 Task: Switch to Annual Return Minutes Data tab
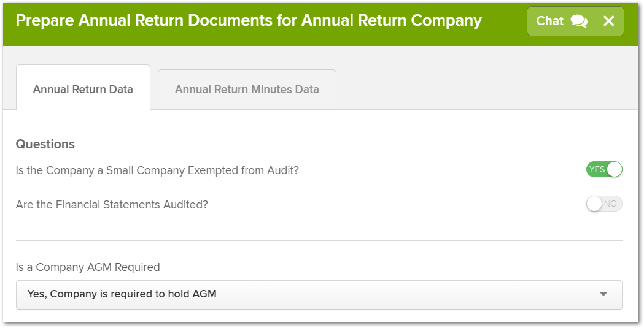click(247, 89)
